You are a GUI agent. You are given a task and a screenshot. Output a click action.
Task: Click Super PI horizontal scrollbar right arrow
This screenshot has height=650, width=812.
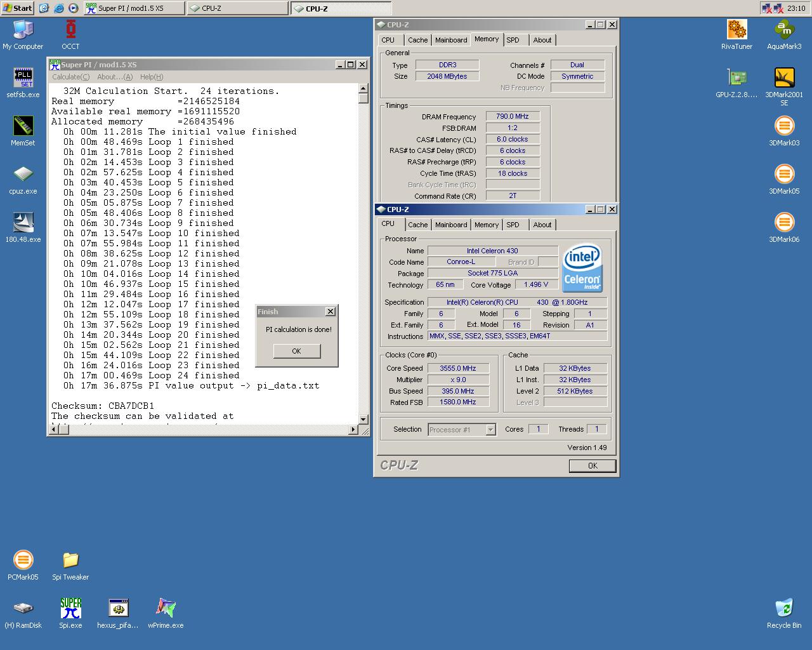click(x=353, y=430)
